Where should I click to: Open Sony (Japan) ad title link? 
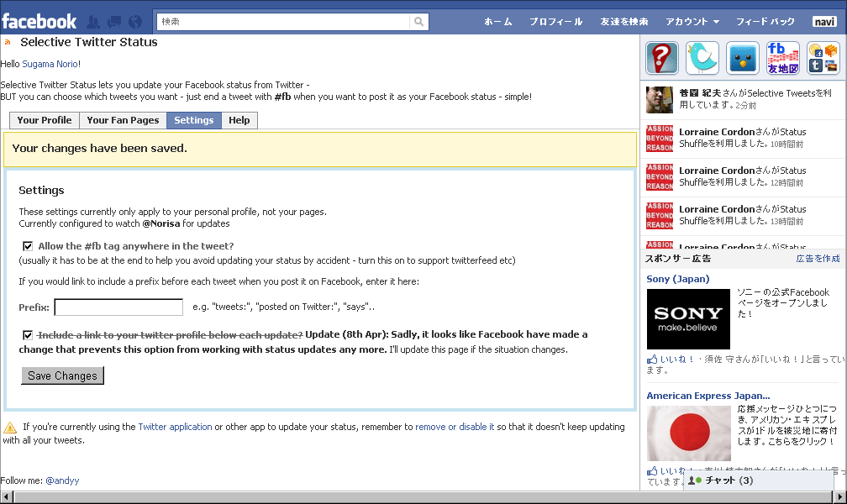tap(678, 279)
